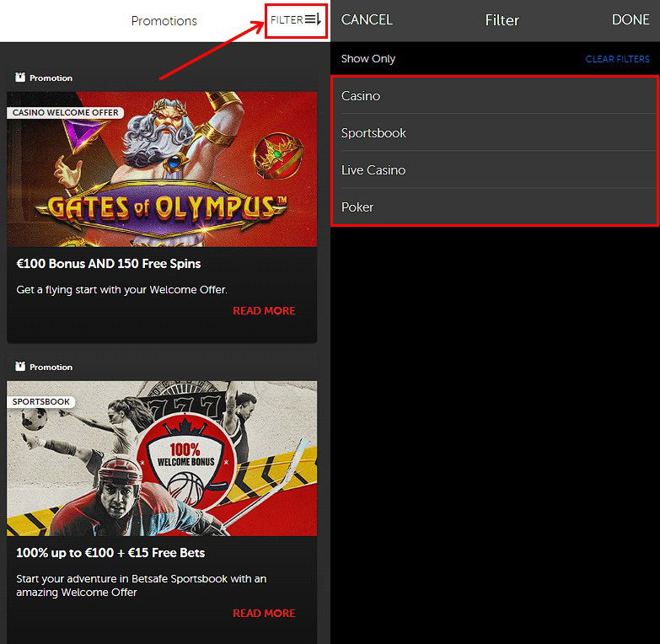
Task: Open the FILTER sort icon
Action: click(313, 19)
